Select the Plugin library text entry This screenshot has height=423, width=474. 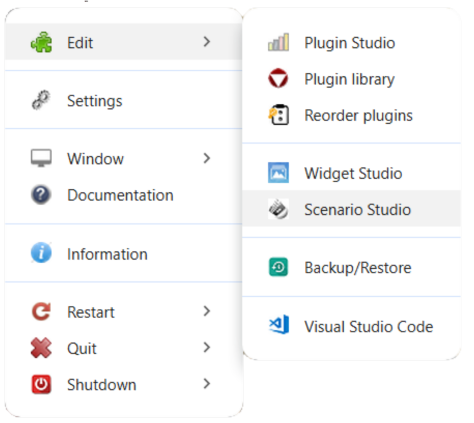[x=349, y=79]
